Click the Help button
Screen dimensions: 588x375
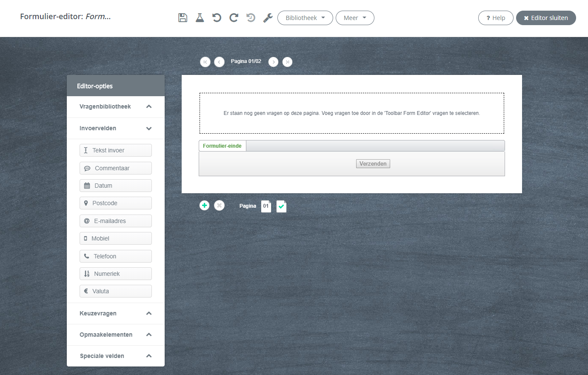[496, 18]
